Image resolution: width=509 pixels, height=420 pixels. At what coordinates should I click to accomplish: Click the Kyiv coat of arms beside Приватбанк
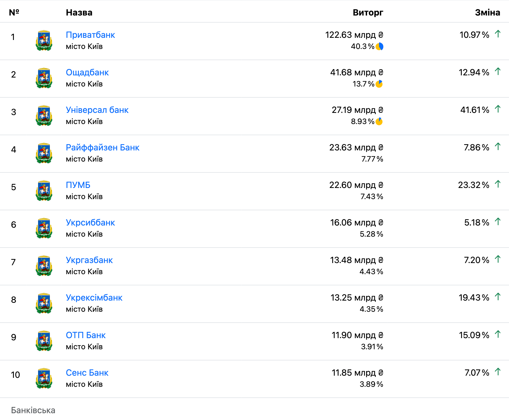(44, 41)
